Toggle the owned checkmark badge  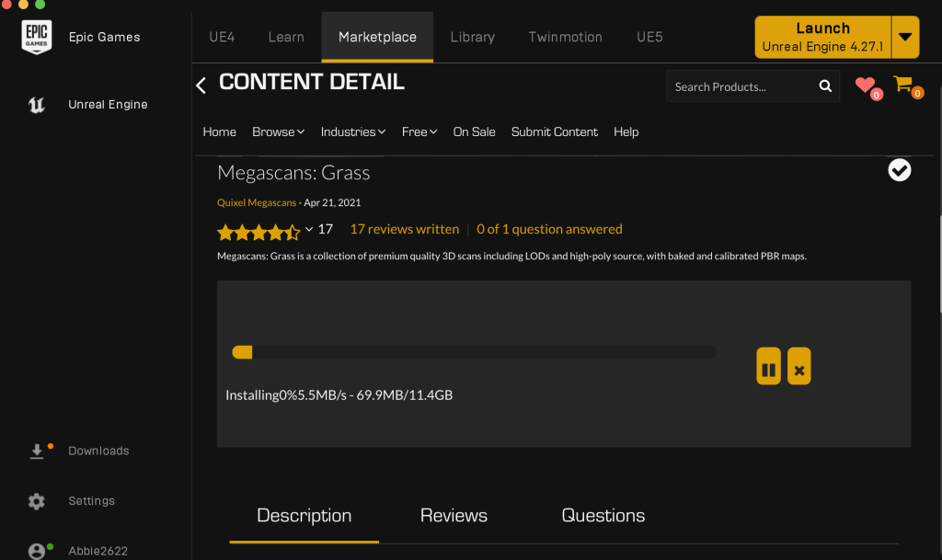point(899,170)
